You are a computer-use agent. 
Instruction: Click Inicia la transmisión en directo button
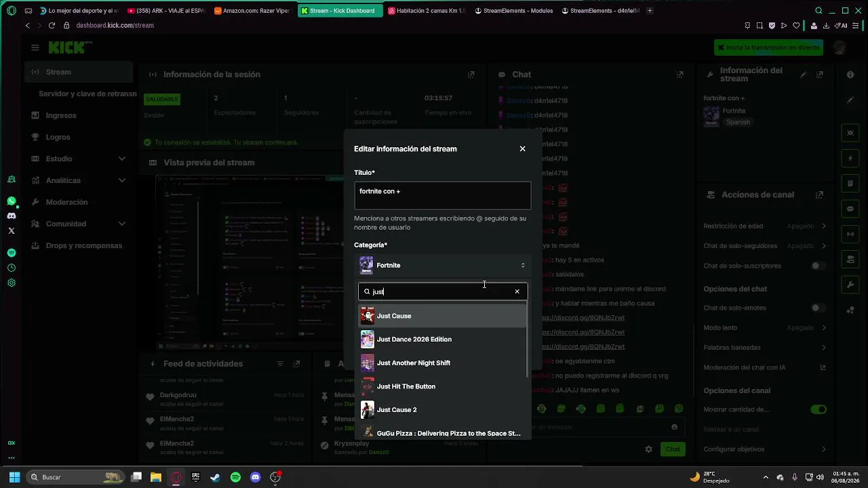[768, 47]
